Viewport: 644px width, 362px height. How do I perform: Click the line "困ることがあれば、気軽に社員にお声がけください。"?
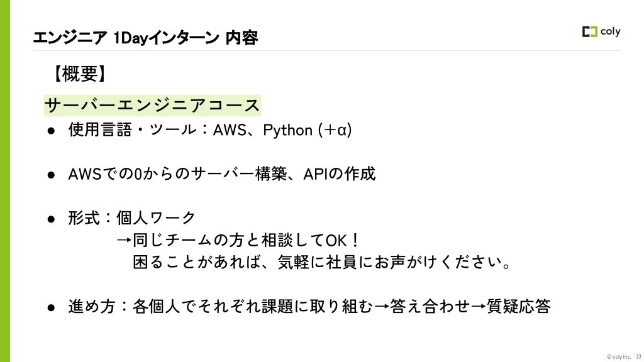[x=321, y=262]
